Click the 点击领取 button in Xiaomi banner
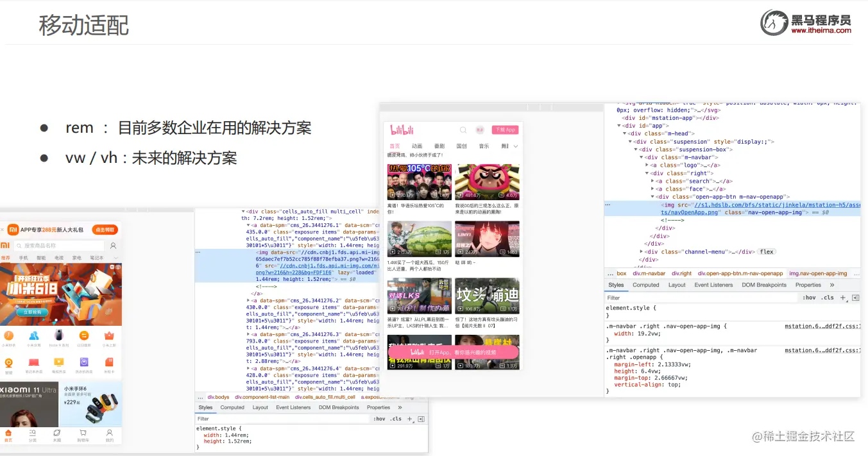Screen dimensions: 868x456 pos(105,230)
